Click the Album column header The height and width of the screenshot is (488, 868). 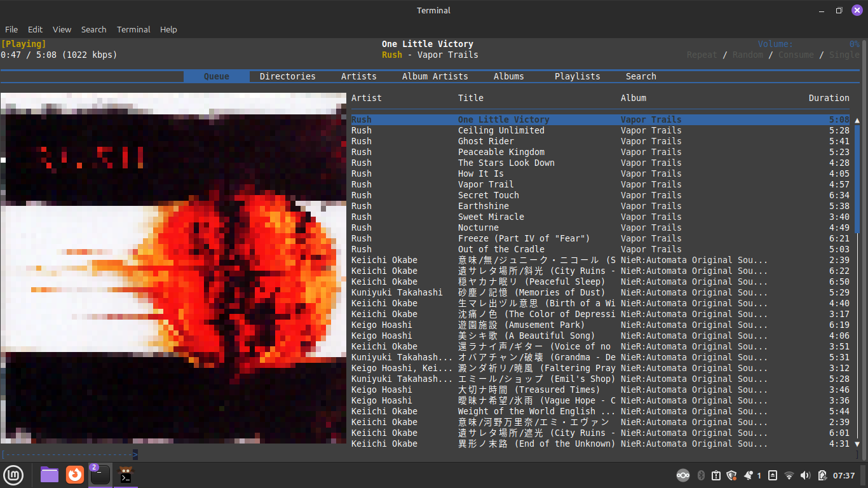coord(634,98)
